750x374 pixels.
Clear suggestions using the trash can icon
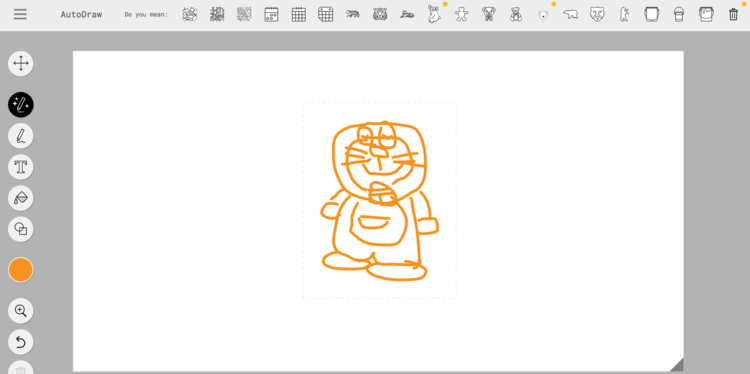click(x=733, y=14)
